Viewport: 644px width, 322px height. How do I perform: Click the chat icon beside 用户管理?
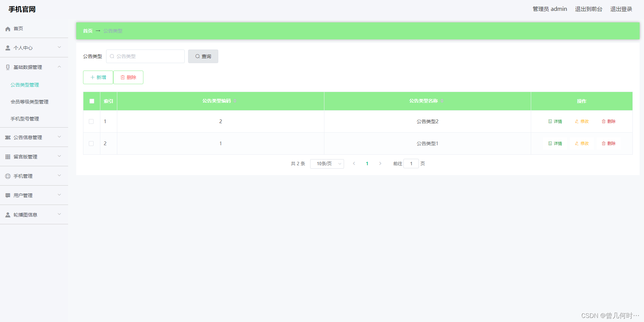pos(8,195)
